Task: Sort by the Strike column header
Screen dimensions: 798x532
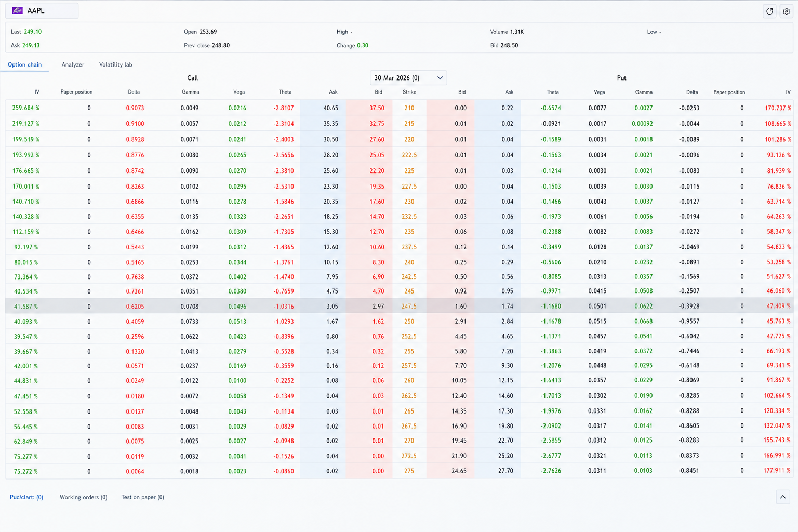Action: click(409, 92)
